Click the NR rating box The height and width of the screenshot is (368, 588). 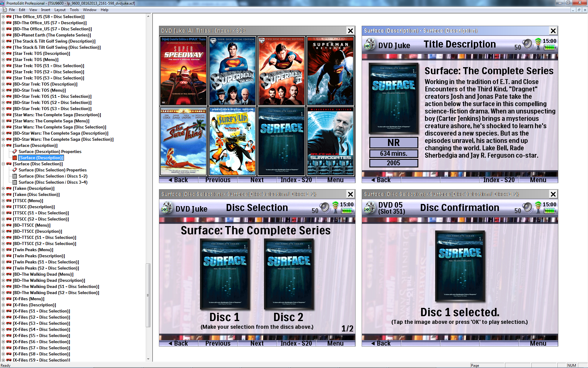pos(394,143)
